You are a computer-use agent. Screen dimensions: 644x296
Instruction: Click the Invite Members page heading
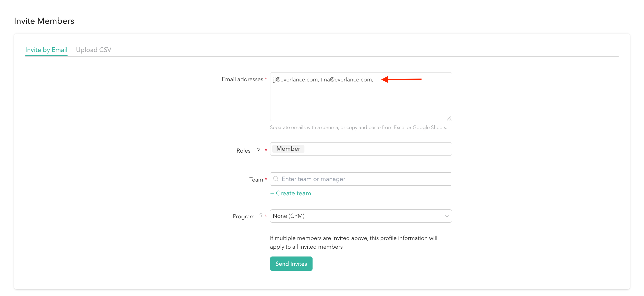click(x=44, y=21)
